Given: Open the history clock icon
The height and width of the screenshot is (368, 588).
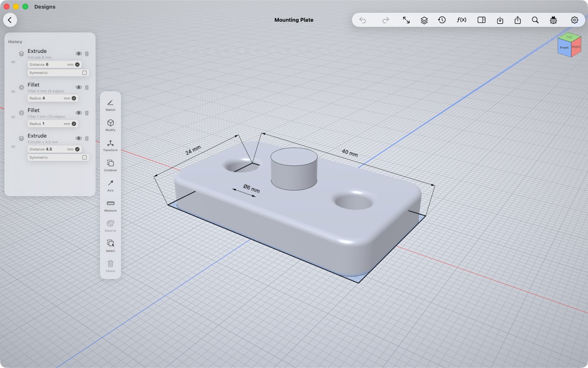Looking at the screenshot, I should (x=442, y=20).
